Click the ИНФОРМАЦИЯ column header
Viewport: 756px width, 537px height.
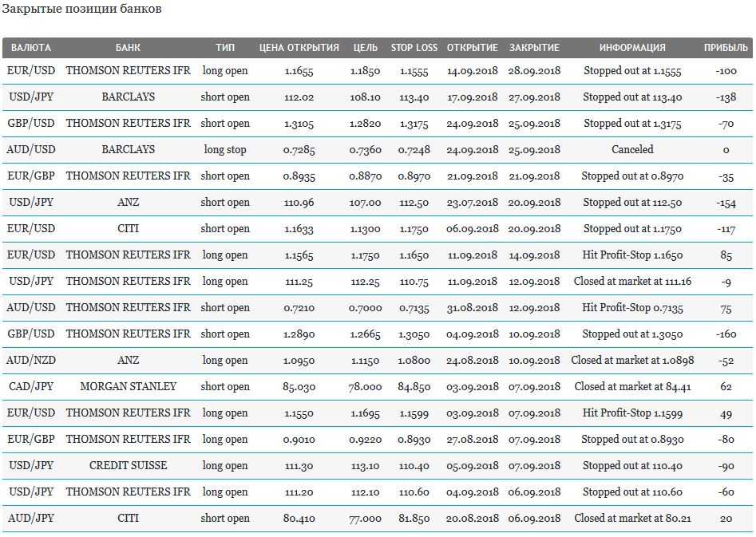[x=632, y=48]
